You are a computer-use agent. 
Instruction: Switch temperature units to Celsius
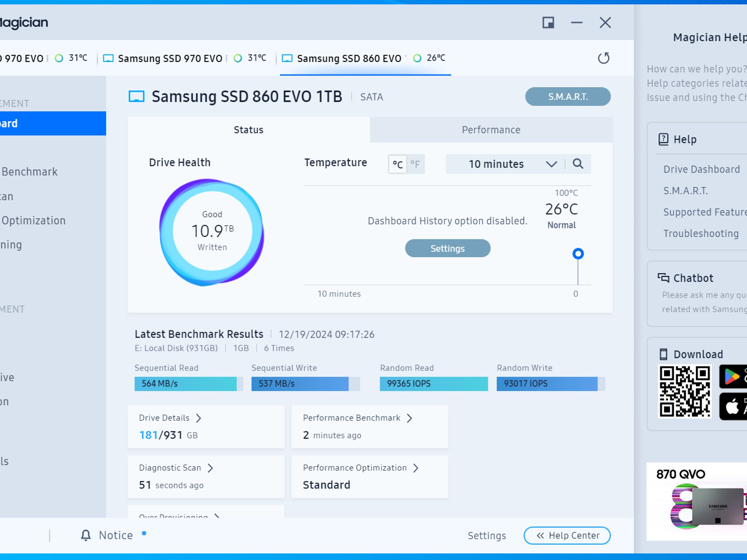point(397,164)
